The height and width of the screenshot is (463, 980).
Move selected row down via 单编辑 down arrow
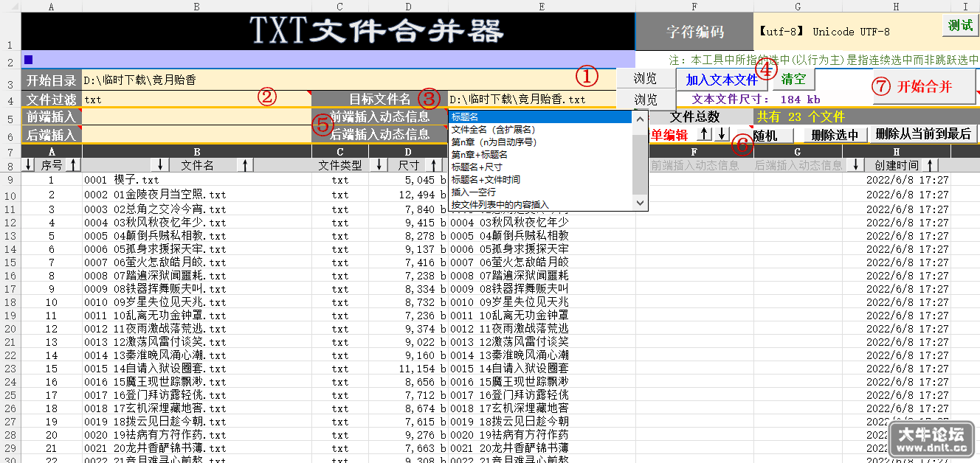pos(721,134)
